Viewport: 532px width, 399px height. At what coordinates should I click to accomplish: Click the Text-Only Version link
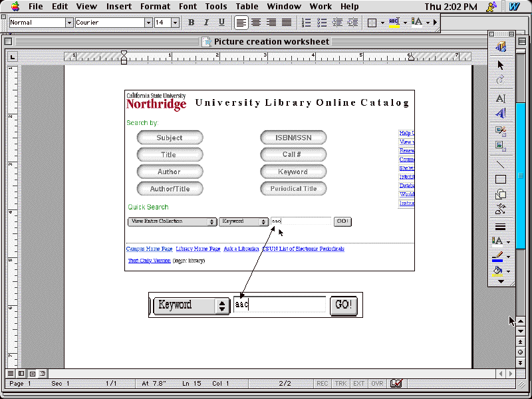click(x=149, y=261)
